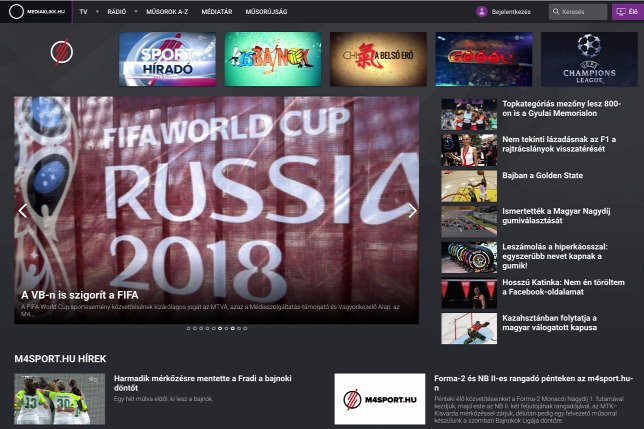Open the Médiatár menu item

(x=217, y=11)
